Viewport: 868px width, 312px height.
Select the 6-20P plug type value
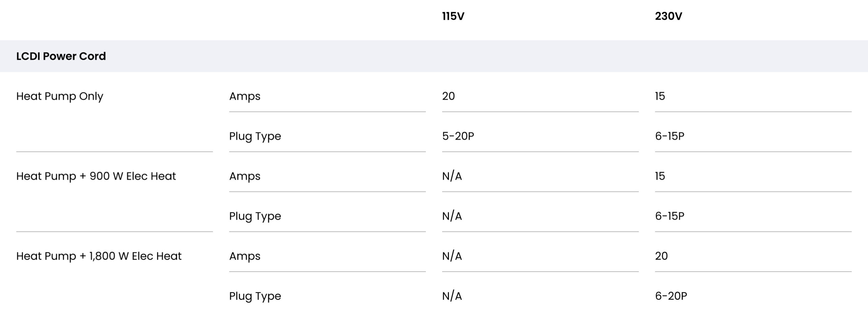click(671, 296)
